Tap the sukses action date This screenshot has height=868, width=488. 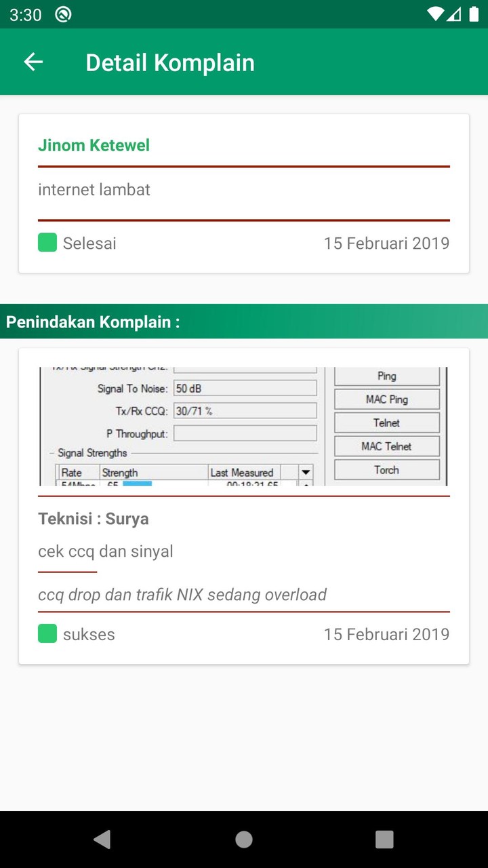[386, 634]
